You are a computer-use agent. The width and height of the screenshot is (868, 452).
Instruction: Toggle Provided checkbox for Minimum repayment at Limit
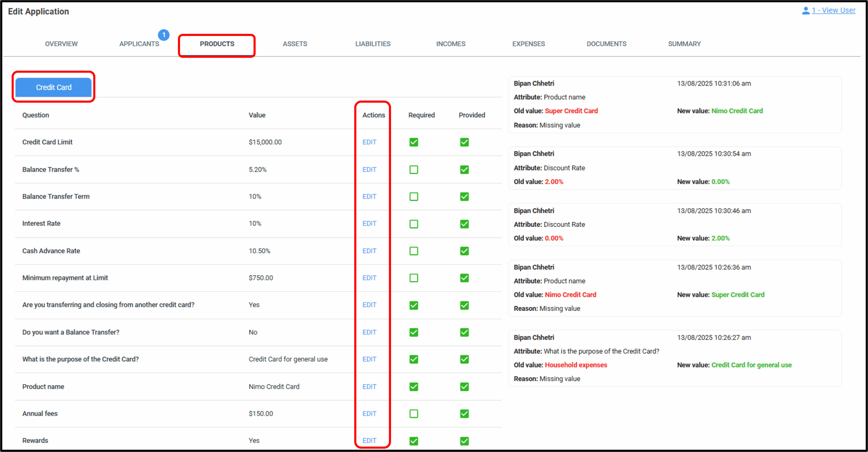[464, 278]
